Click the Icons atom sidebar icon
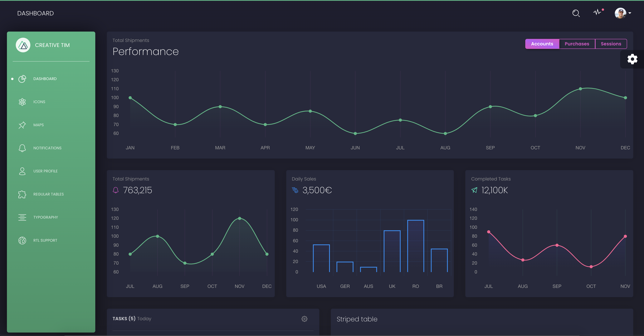 tap(22, 102)
